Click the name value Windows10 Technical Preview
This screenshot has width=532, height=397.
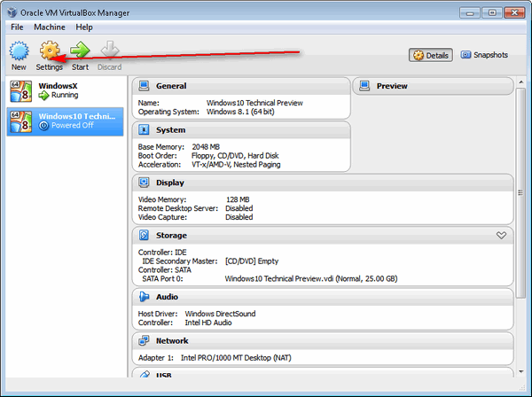coord(254,103)
